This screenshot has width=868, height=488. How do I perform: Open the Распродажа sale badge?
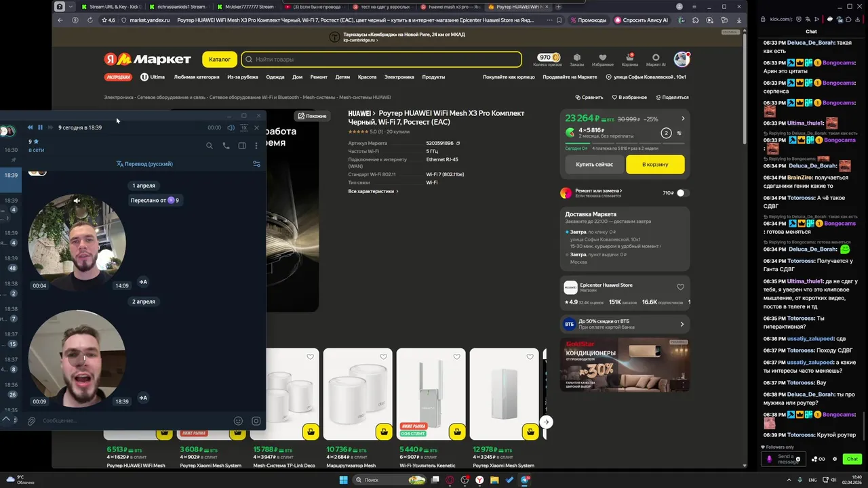118,77
